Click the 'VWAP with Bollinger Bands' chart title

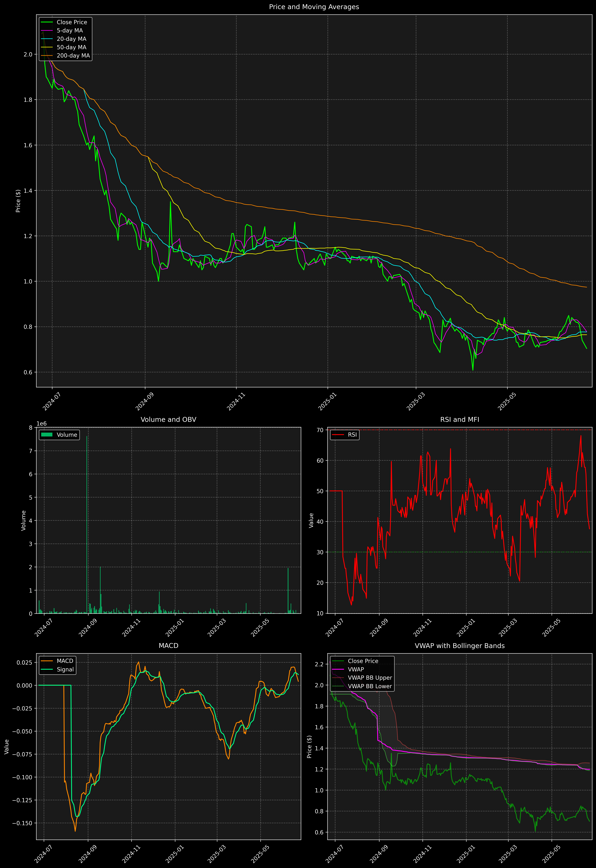coord(460,646)
